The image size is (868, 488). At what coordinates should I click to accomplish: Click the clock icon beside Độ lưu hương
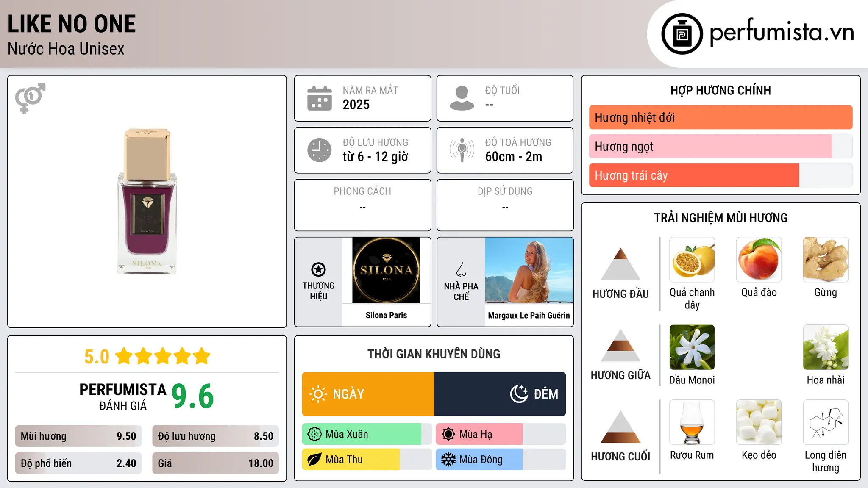pyautogui.click(x=320, y=150)
